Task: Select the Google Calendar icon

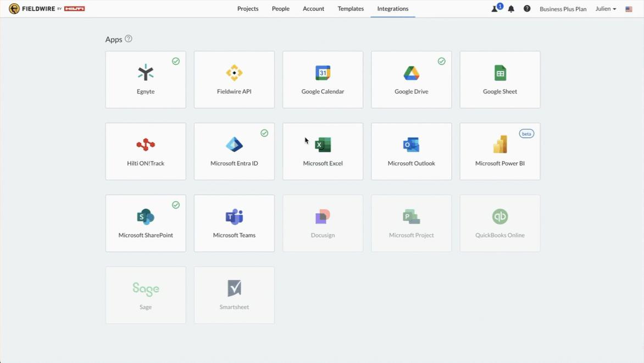Action: pos(323,73)
